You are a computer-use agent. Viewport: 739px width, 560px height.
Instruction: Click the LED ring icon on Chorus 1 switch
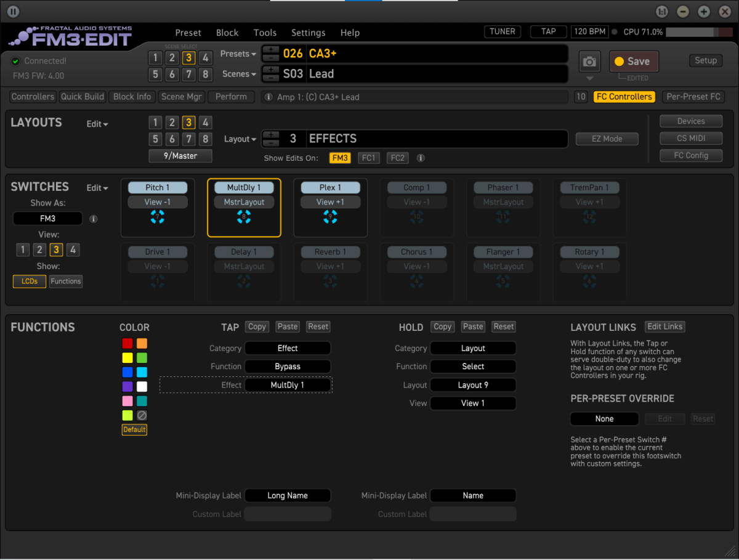tap(416, 282)
